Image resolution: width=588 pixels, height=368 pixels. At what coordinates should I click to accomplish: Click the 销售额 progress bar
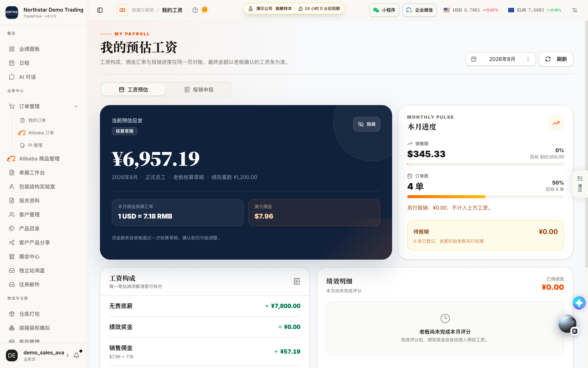coord(485,164)
